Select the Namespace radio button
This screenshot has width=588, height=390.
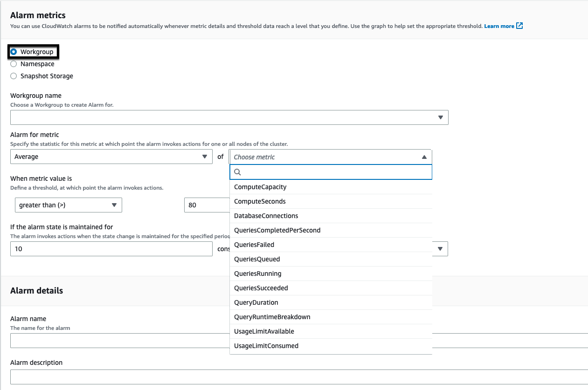[14, 64]
